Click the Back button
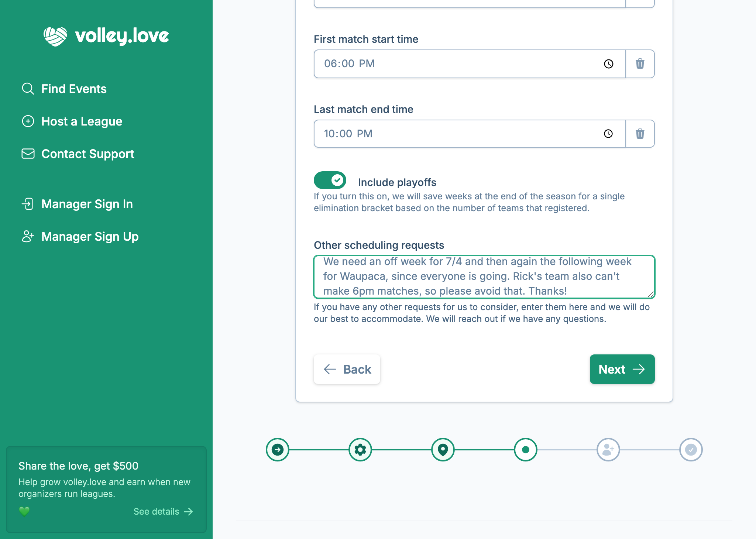Screen dimensions: 756x539 pos(347,369)
